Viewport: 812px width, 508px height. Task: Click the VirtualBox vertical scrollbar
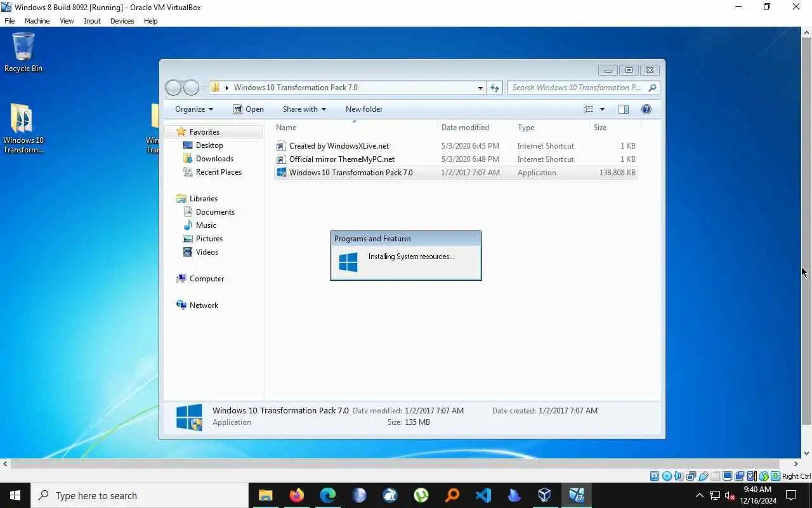tap(806, 230)
